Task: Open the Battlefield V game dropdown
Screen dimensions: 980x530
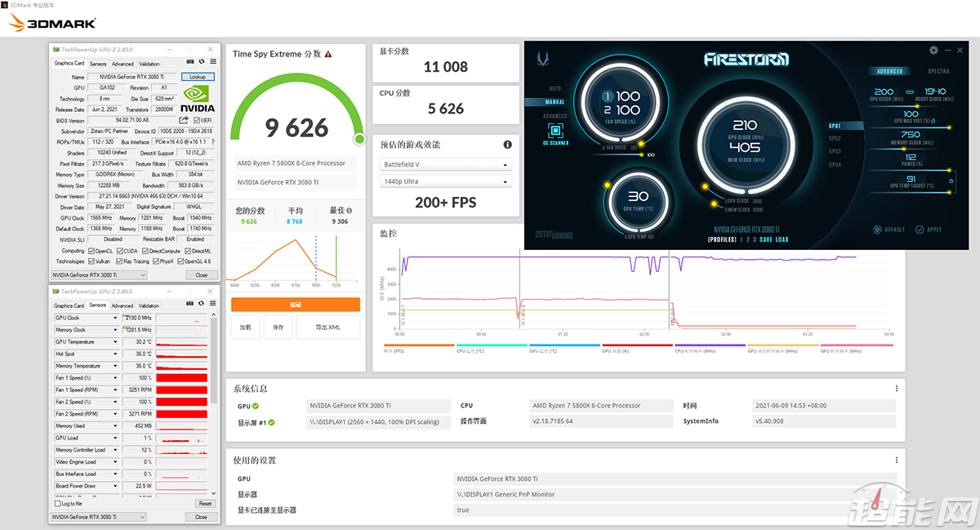Action: click(x=446, y=164)
